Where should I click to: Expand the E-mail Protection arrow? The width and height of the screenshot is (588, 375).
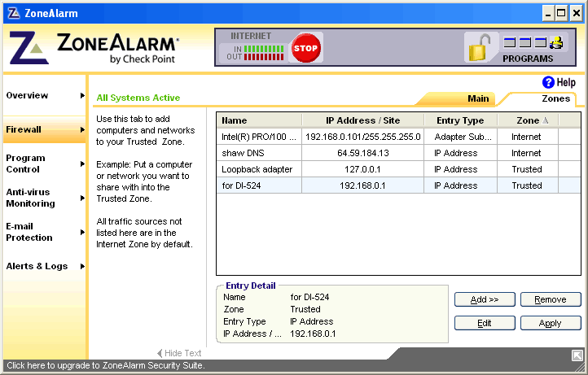tap(82, 233)
